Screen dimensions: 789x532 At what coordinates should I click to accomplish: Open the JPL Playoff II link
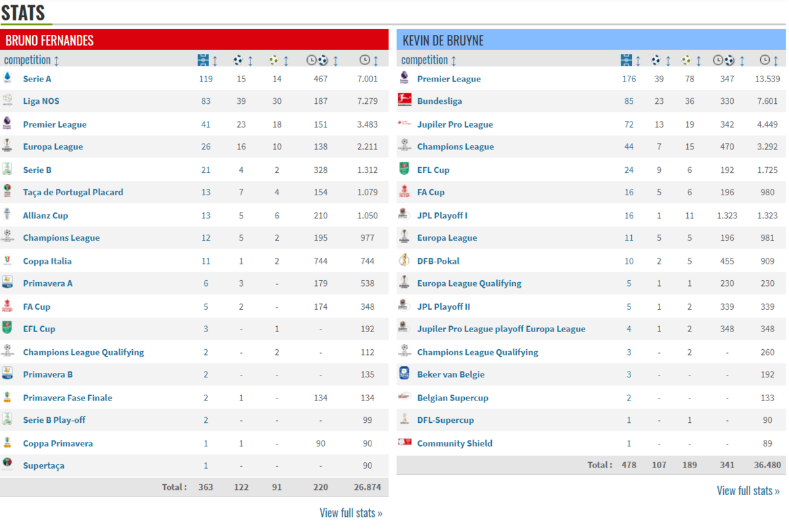click(x=444, y=306)
